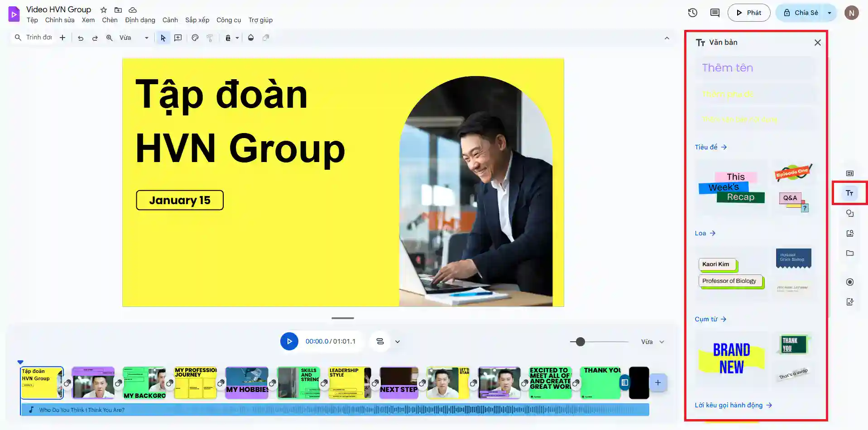
Task: Star the Video HVN Group document
Action: click(x=104, y=10)
